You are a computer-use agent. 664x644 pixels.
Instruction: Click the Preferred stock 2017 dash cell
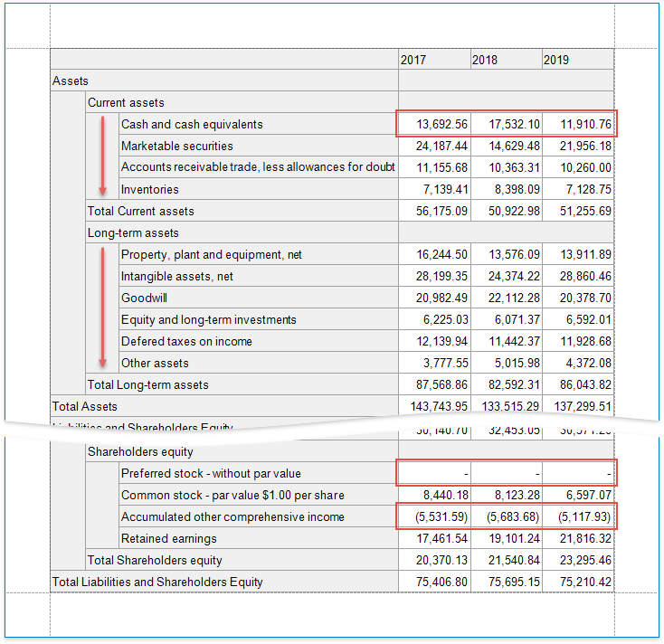click(434, 474)
